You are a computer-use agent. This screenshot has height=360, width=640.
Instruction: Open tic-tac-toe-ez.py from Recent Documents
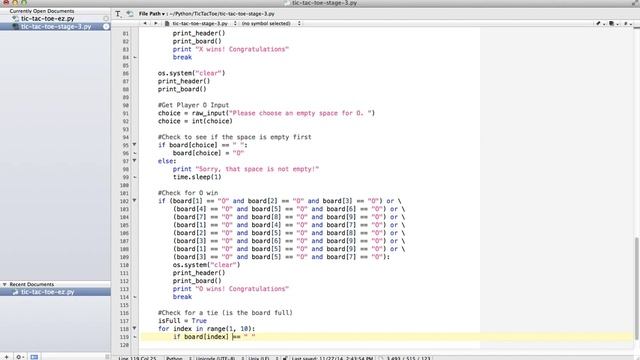[55, 292]
